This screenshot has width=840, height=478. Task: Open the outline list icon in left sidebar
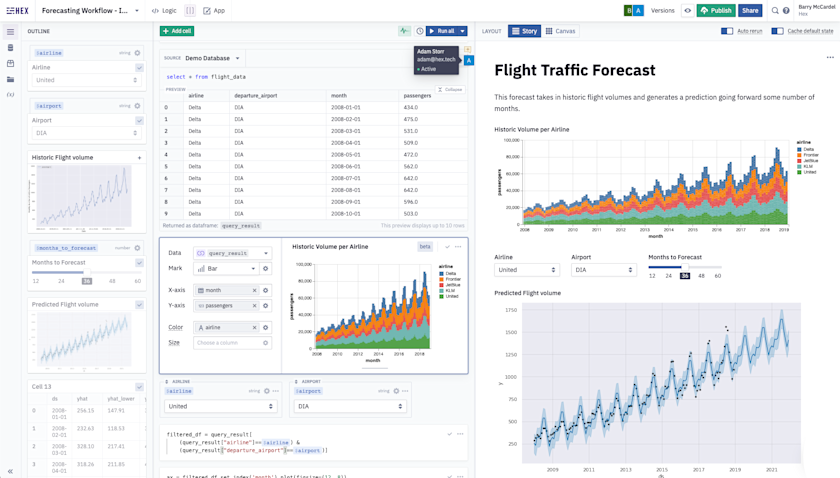[10, 32]
